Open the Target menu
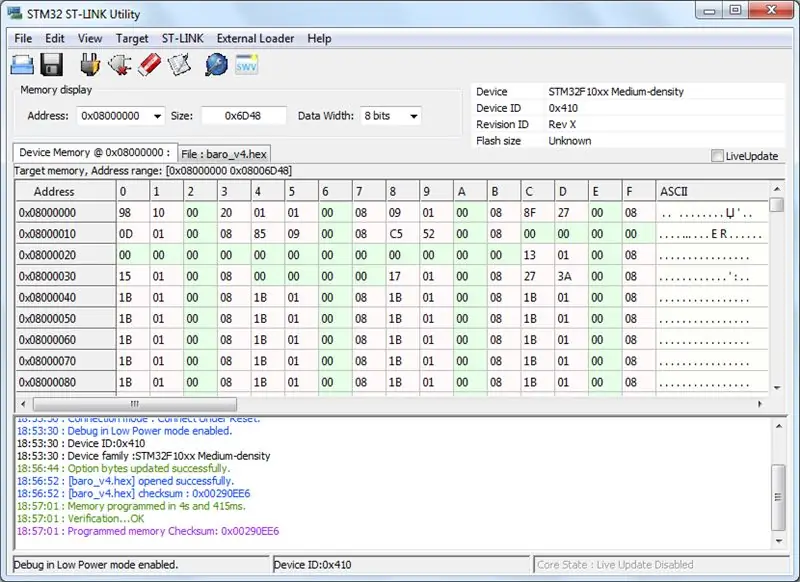Viewport: 800px width, 582px height. pos(132,39)
